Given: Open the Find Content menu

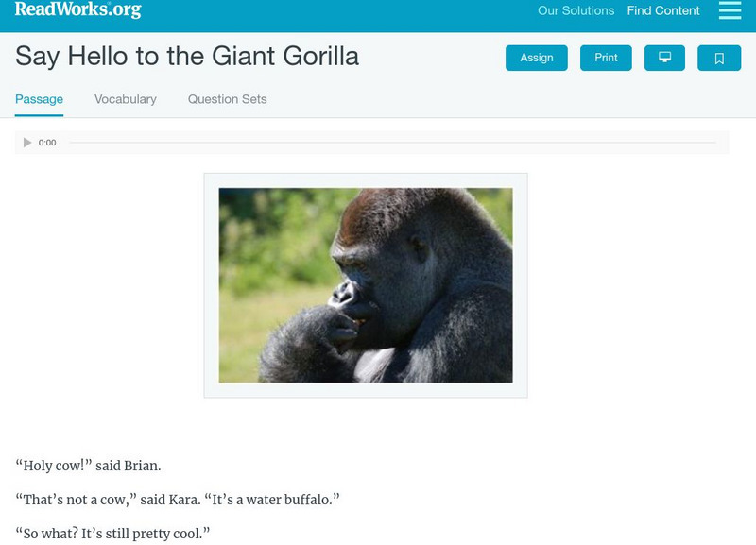Looking at the screenshot, I should (663, 11).
